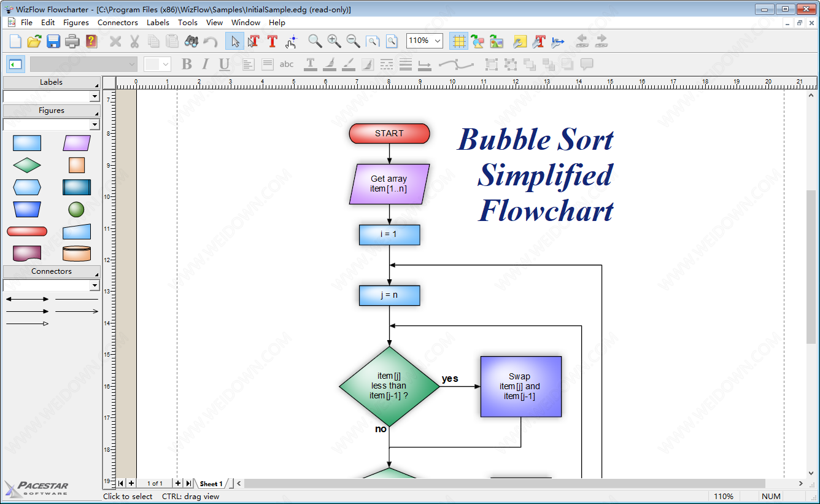Screen dimensions: 820x504
Task: Click the abc spelling icon
Action: tap(287, 64)
